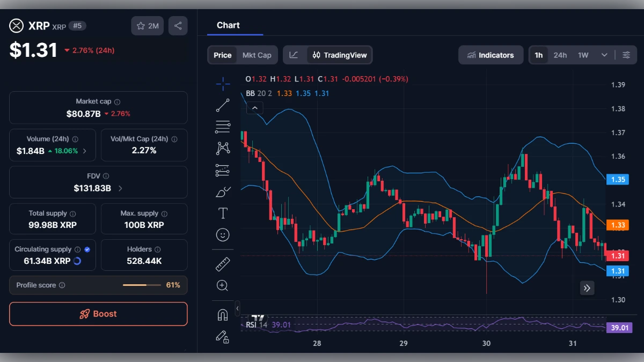Expand the RSI pane arrows
Screen dimensions: 644x362
point(587,288)
